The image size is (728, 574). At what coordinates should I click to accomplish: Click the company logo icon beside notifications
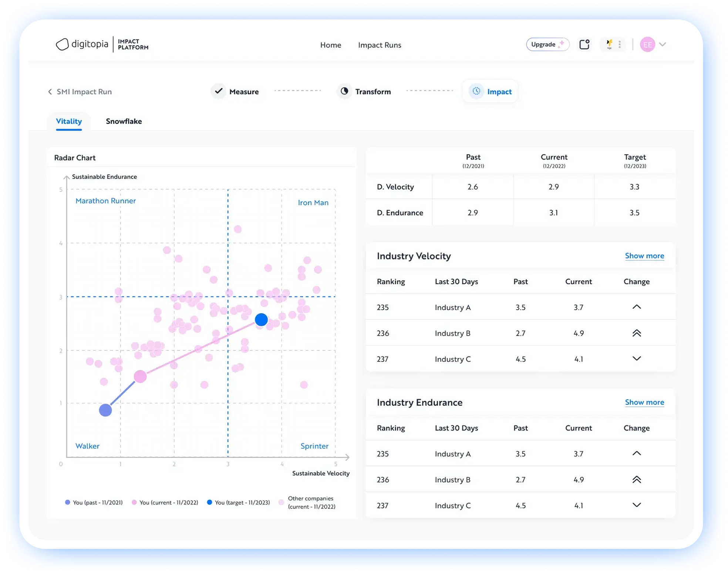pos(609,44)
